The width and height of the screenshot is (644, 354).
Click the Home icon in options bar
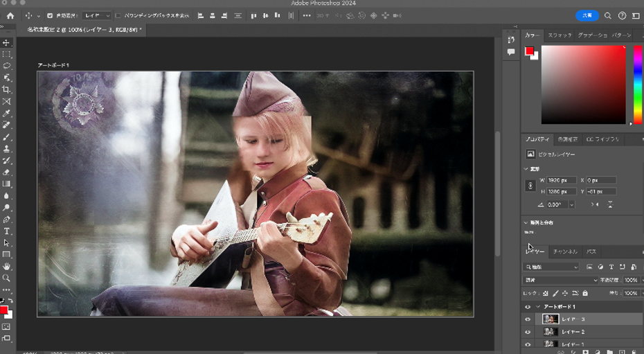click(x=10, y=15)
